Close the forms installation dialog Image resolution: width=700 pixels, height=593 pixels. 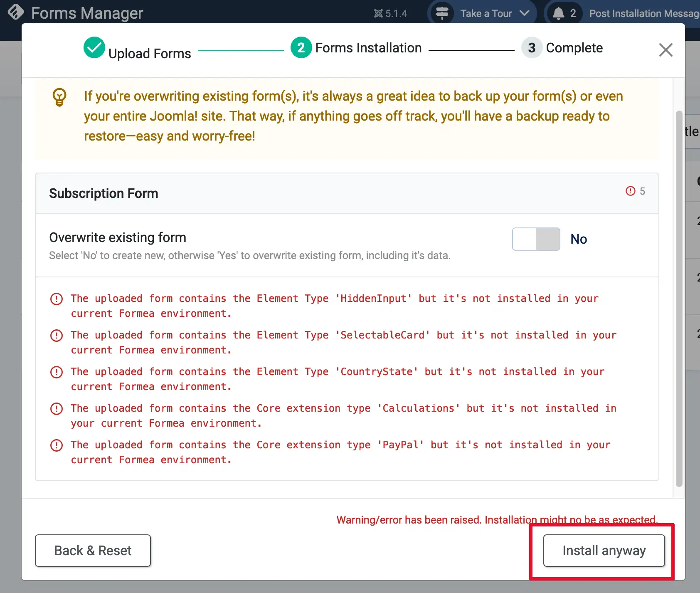[665, 50]
